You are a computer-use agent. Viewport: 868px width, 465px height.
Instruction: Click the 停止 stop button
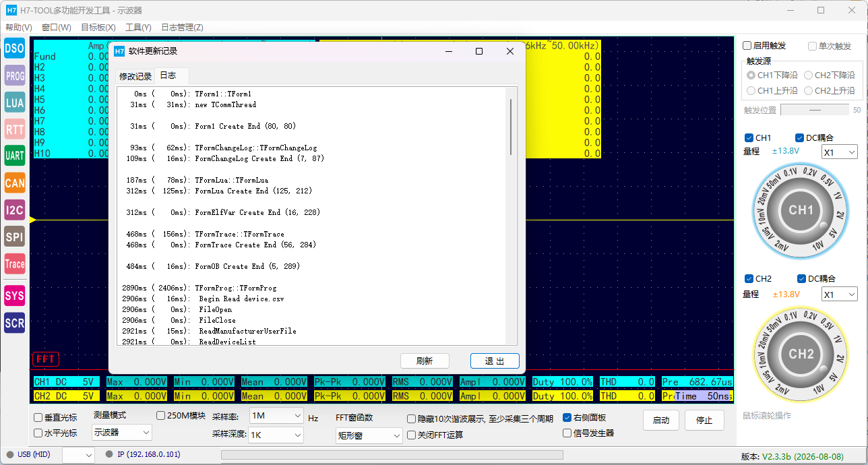[704, 420]
